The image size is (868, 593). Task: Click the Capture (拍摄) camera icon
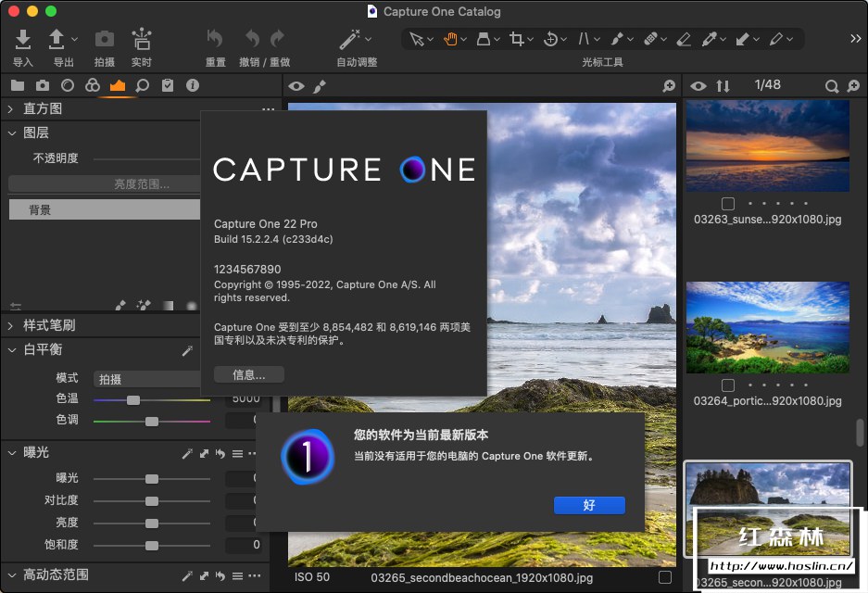[x=105, y=39]
